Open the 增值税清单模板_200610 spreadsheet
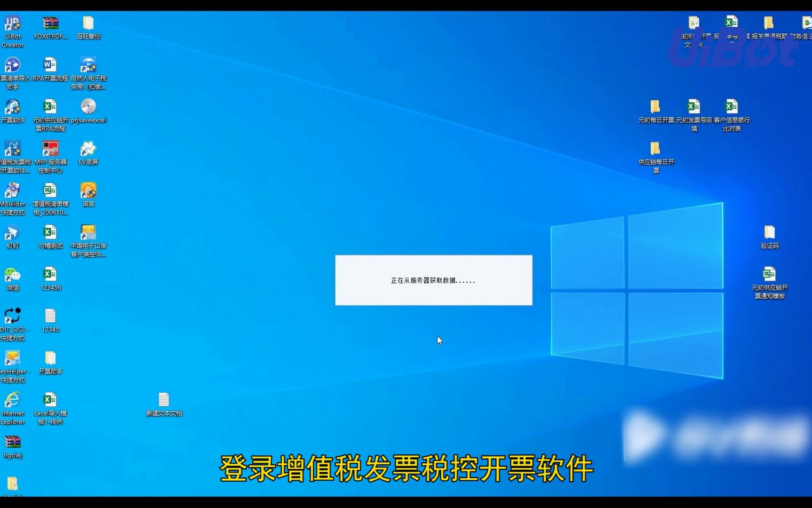 (x=50, y=189)
